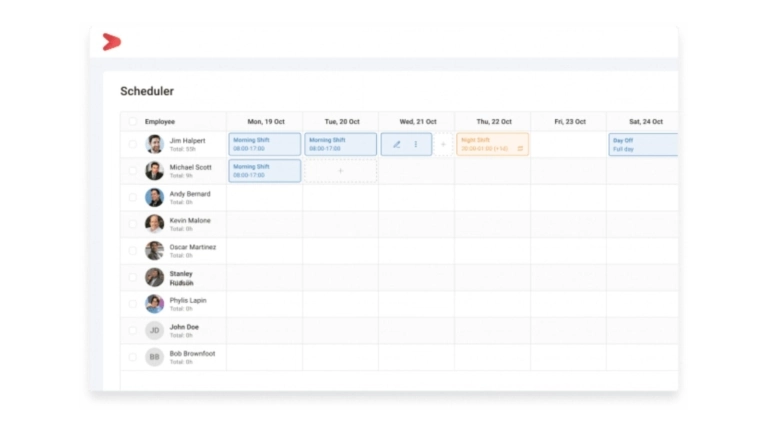Select the Mon, 19 Oct column header
The width and height of the screenshot is (768, 432).
264,122
